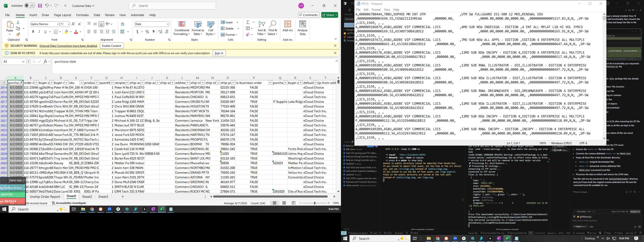Click the Undo arrow in Excel
The image size is (644, 242).
coord(47,5)
